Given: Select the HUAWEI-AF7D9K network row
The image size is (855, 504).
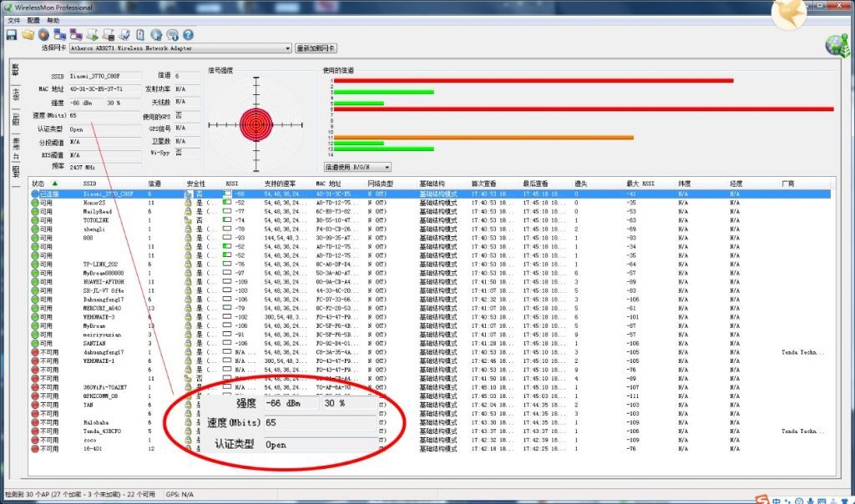Looking at the screenshot, I should click(431, 282).
